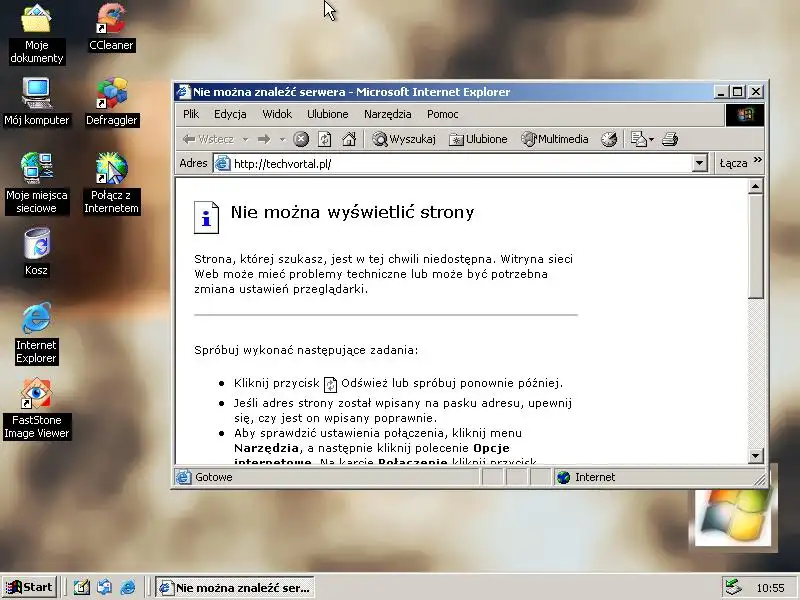Go to Home page icon

tap(349, 139)
